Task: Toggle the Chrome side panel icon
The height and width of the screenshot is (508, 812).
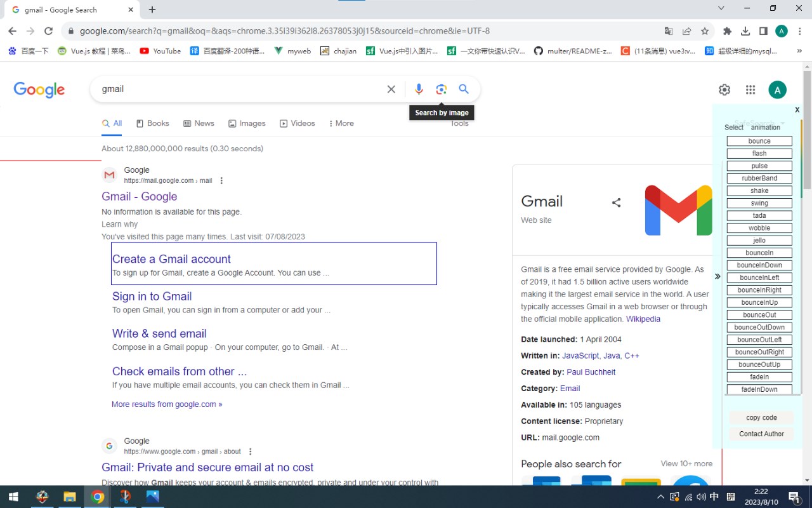Action: point(763,31)
